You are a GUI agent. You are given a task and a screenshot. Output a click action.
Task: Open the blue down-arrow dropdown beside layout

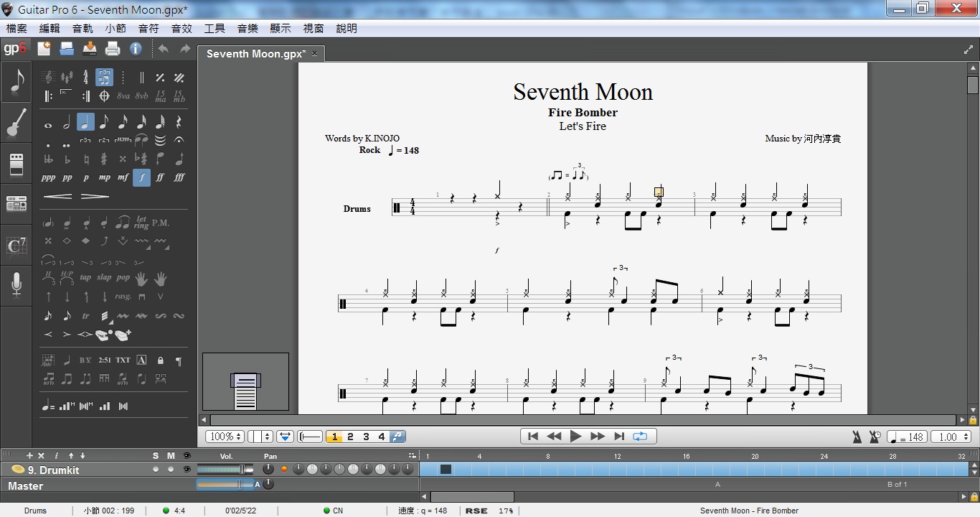pos(285,437)
